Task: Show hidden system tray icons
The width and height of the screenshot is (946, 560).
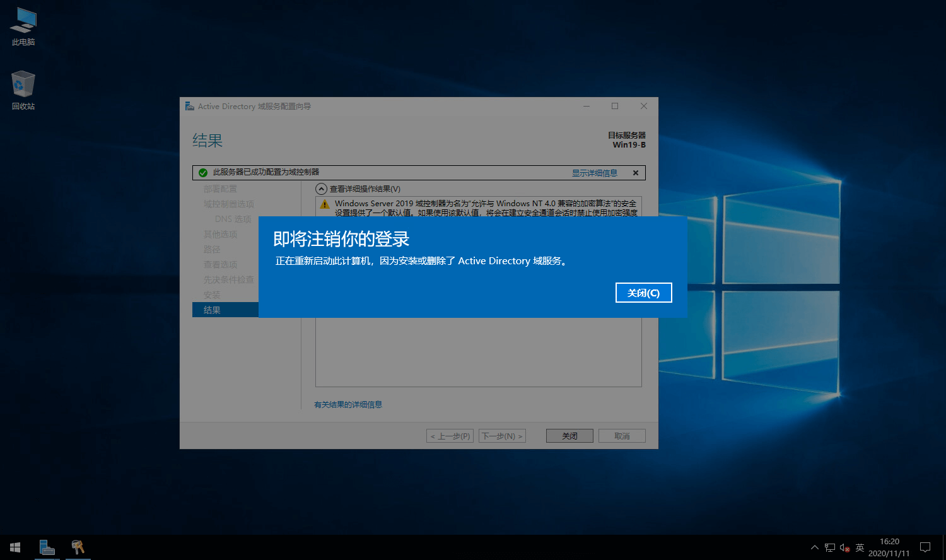Action: point(815,547)
